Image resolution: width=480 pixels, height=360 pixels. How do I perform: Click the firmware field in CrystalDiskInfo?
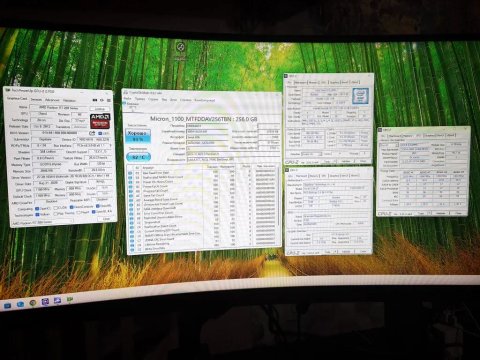coord(207,126)
